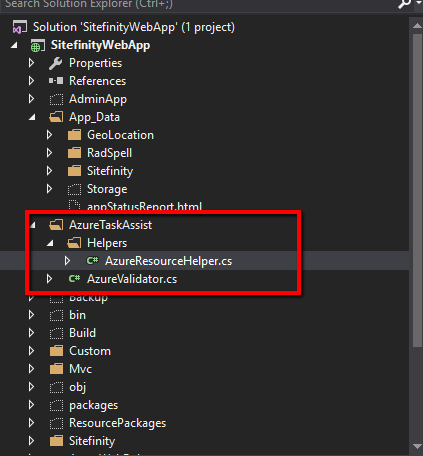
Task: Select the AzureTaskAssist label
Action: coord(110,225)
